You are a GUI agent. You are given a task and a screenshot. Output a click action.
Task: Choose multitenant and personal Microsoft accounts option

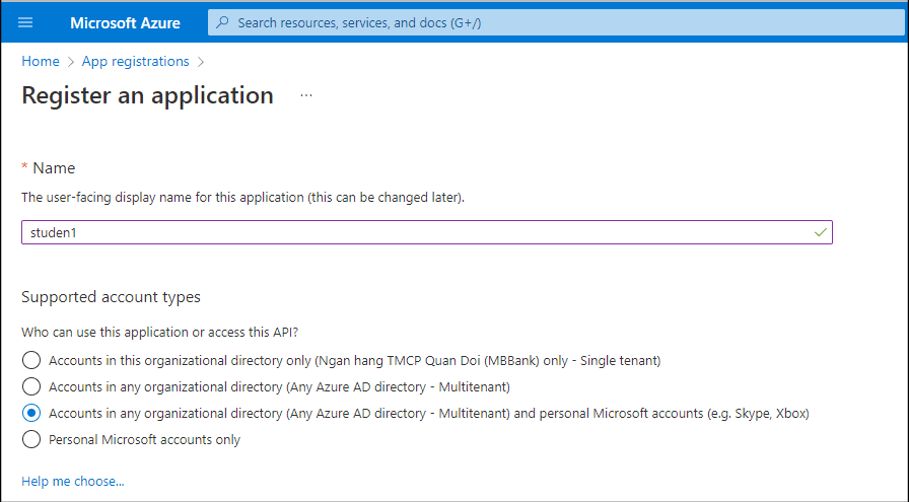coord(32,413)
